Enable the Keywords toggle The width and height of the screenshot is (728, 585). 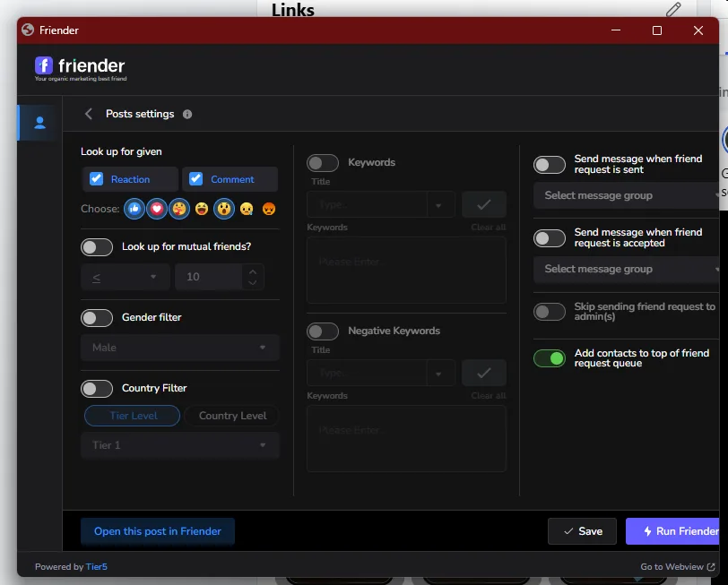323,163
